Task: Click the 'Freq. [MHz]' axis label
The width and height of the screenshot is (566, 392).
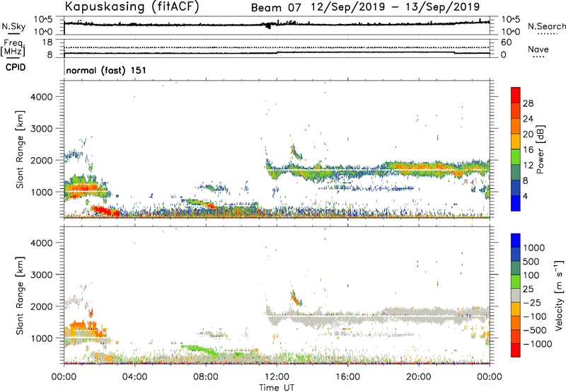Action: (x=13, y=48)
